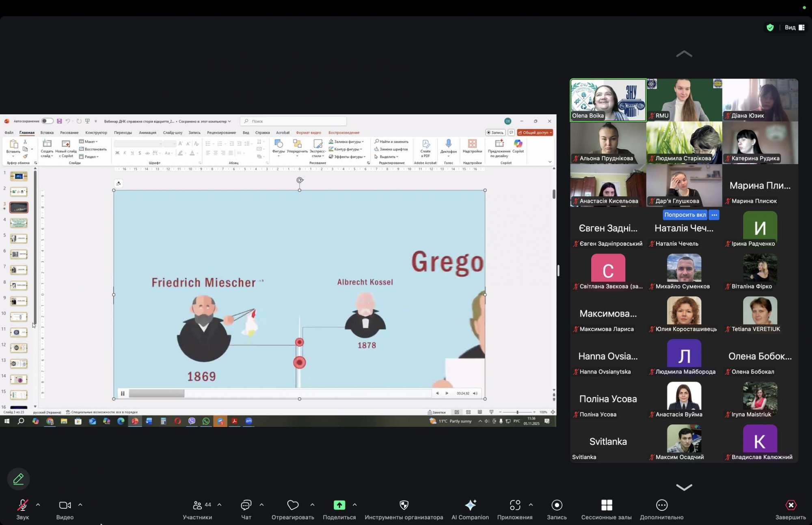Open Breakout rooms (Сессионные залы)
The height and width of the screenshot is (525, 812).
(x=606, y=505)
